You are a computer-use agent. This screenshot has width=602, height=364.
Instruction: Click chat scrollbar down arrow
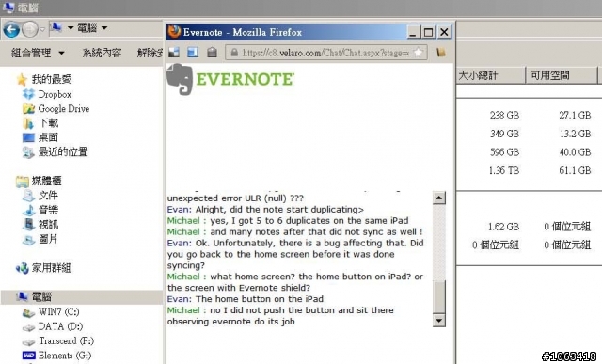(x=439, y=320)
